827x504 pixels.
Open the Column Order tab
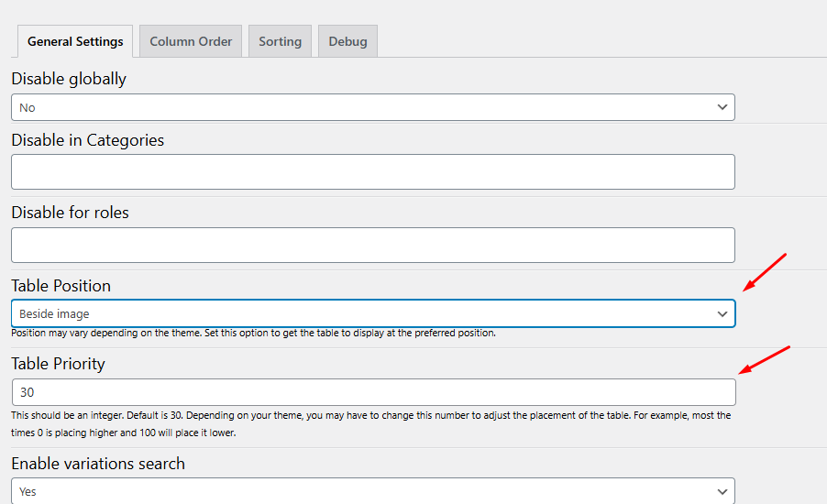coord(191,41)
